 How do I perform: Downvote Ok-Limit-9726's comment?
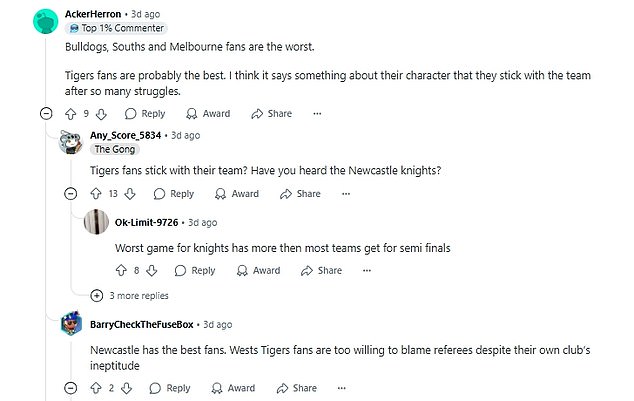click(x=153, y=270)
